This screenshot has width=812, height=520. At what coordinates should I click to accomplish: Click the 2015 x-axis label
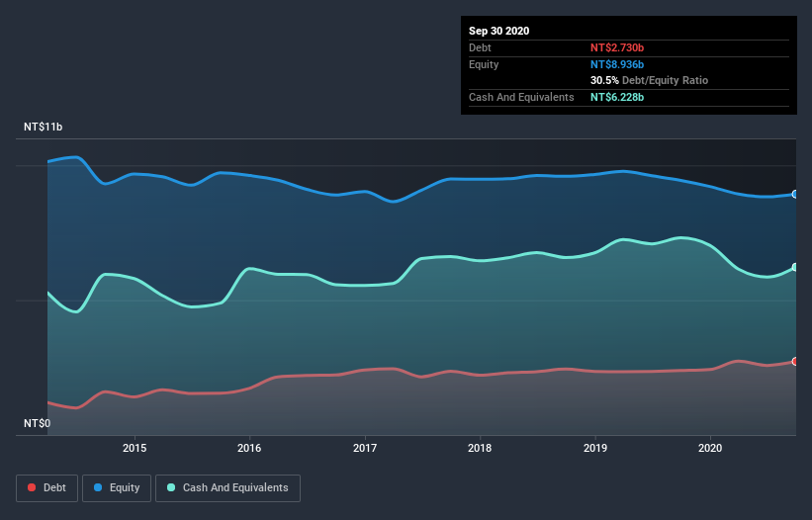135,448
